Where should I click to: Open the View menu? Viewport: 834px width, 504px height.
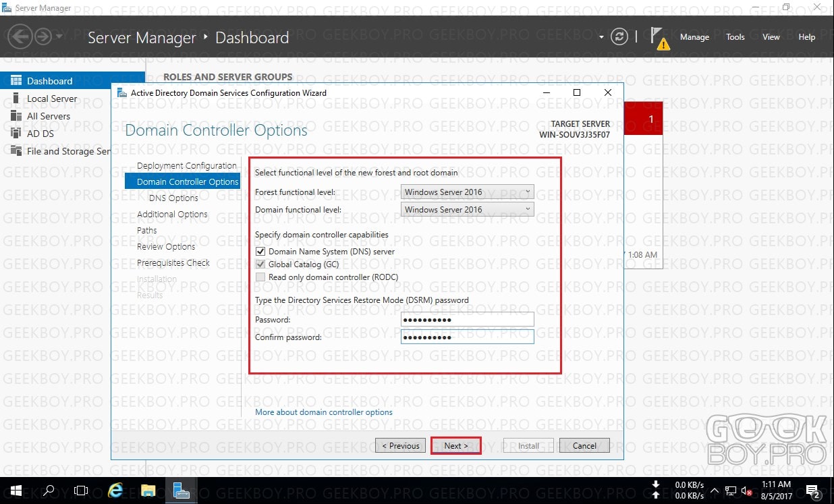pos(771,37)
